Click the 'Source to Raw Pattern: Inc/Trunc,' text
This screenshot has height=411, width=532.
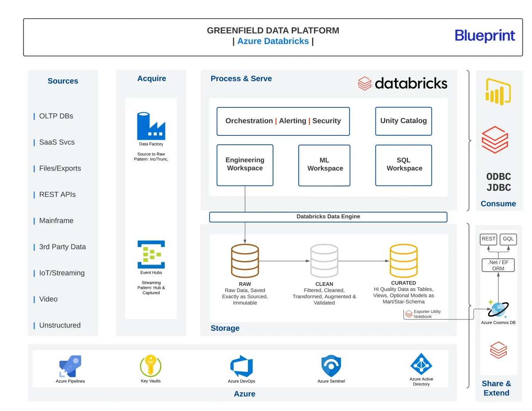pos(151,157)
